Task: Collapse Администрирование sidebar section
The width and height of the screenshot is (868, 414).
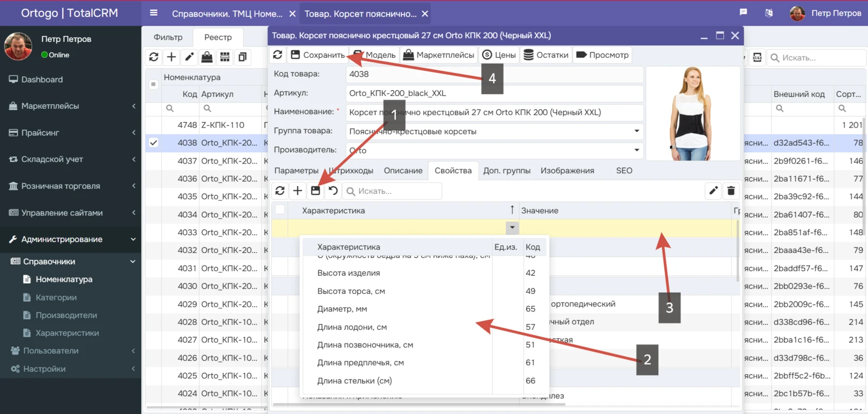Action: coord(70,239)
